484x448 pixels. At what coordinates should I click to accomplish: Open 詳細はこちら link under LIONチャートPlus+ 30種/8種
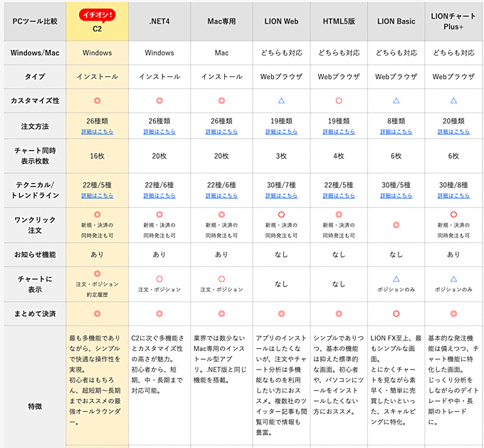click(x=453, y=196)
